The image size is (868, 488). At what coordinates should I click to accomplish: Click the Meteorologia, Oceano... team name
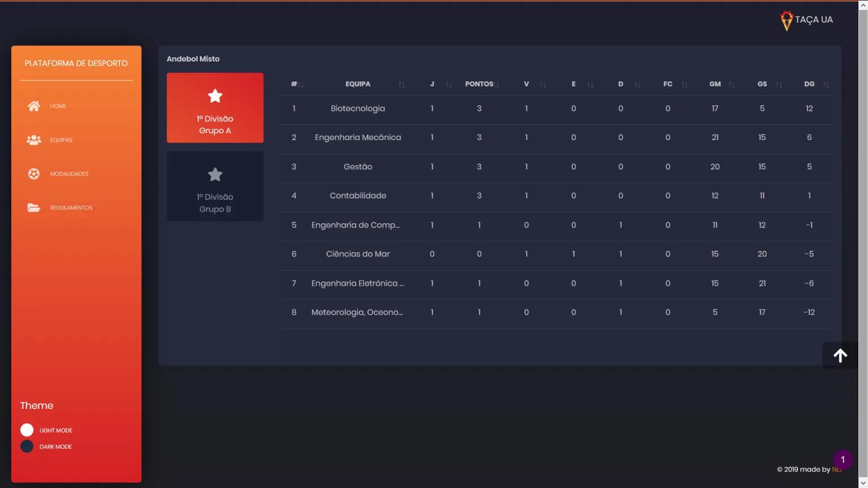point(357,312)
